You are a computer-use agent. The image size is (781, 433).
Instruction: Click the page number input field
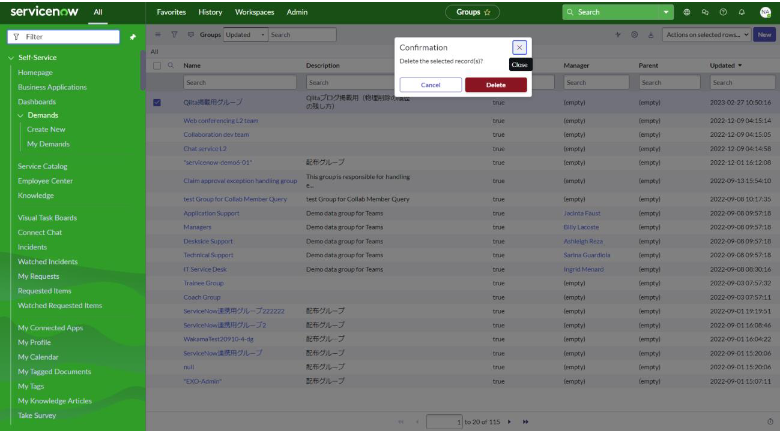[444, 422]
